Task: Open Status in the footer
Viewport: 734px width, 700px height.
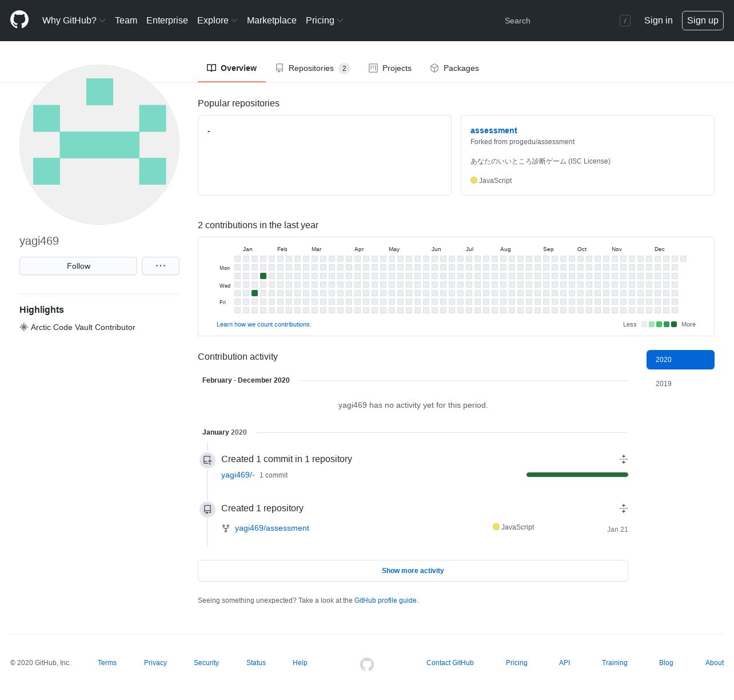Action: coord(256,663)
